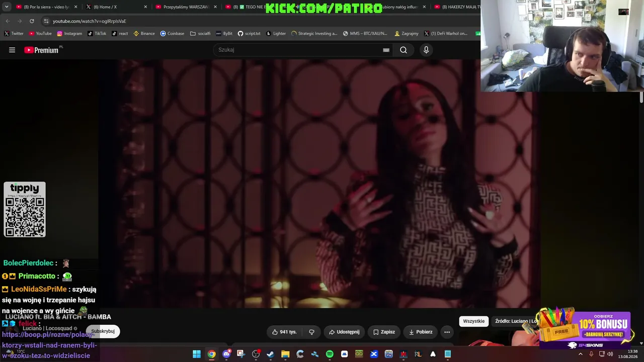Open Snipping Tool from the taskbar
The height and width of the screenshot is (362, 644).
[x=240, y=354]
